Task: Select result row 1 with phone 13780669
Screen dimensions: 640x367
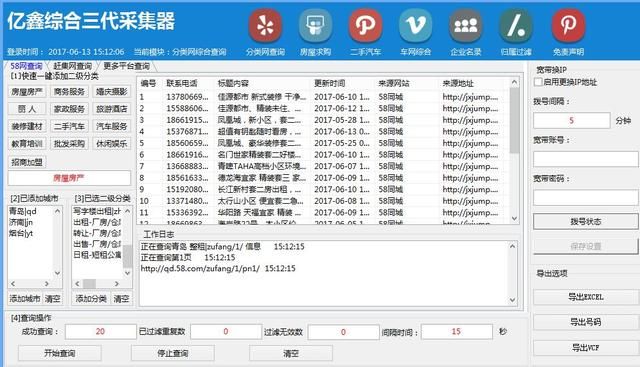Action: click(322, 97)
